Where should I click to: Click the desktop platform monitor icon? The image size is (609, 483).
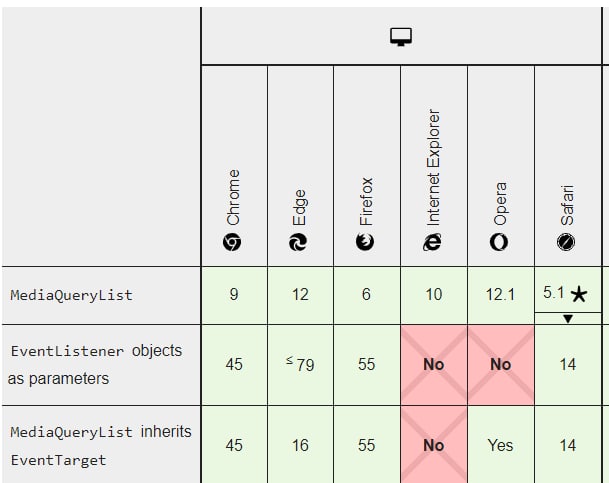402,38
